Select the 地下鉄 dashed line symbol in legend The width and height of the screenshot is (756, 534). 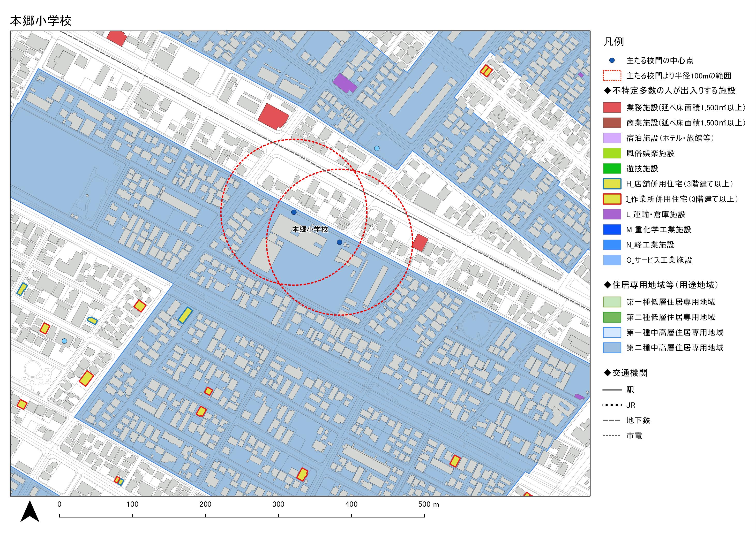[x=612, y=421]
